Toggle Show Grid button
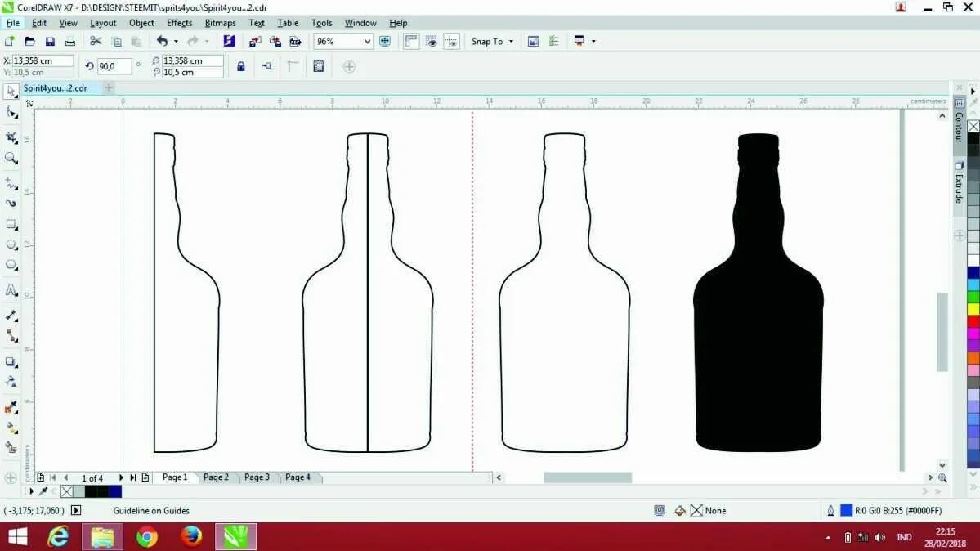 pos(432,41)
